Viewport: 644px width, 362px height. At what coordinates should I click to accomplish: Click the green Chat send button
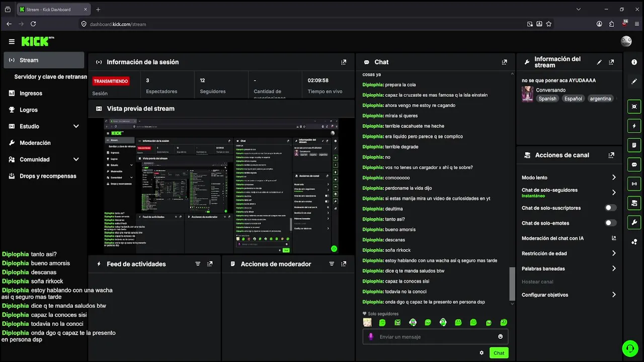tap(499, 353)
